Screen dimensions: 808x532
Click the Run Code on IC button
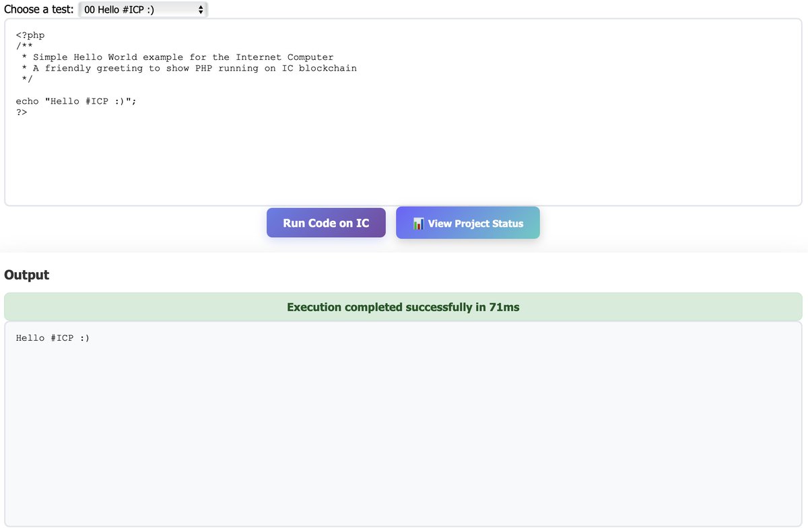[326, 223]
